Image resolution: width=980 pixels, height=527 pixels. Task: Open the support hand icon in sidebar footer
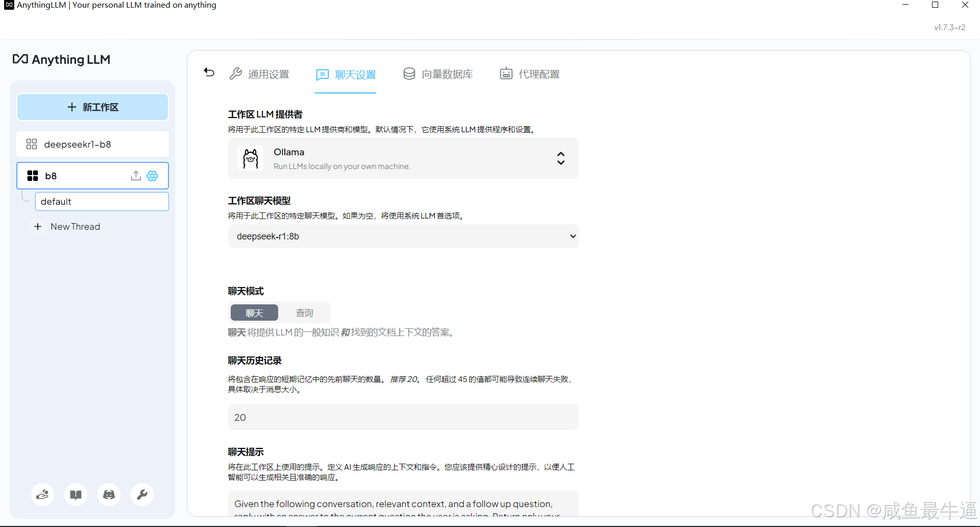[x=43, y=494]
